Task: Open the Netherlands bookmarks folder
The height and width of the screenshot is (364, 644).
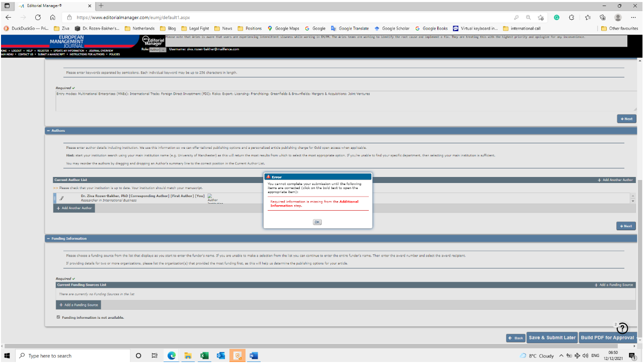Action: tap(139, 29)
